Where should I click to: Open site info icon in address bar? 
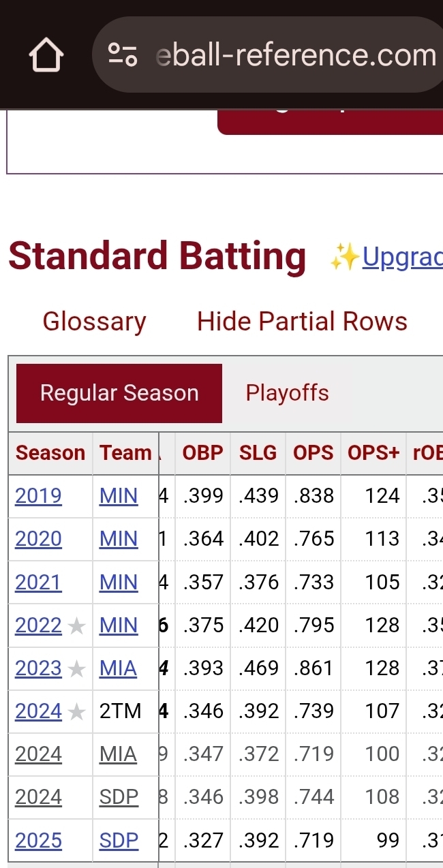point(123,55)
